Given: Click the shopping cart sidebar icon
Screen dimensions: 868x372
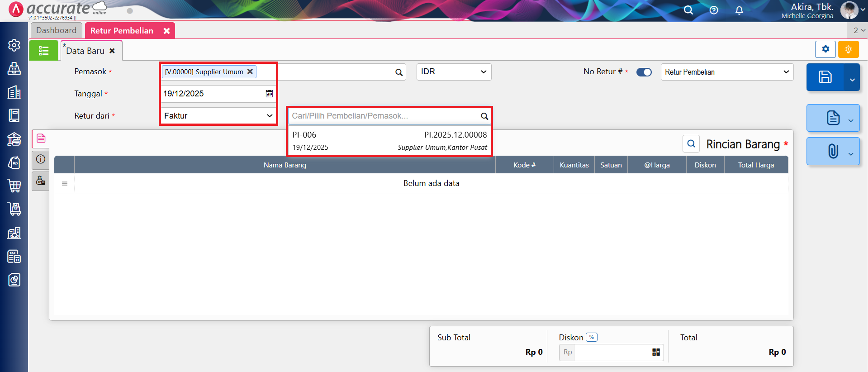Looking at the screenshot, I should pyautogui.click(x=14, y=186).
